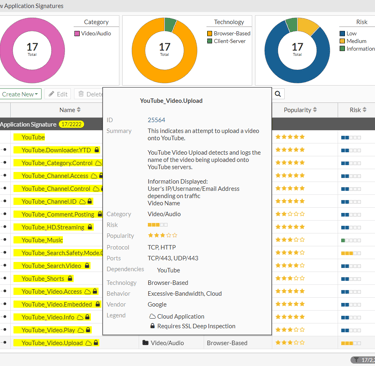Viewport: 375px width, 366px height.
Task: Click SSL Deep Inspection lock legend icon
Action: coord(152,326)
